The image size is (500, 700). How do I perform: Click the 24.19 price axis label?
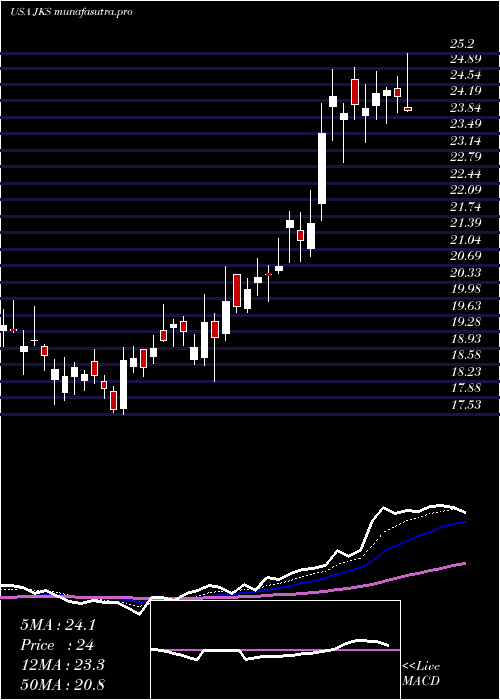[x=465, y=92]
